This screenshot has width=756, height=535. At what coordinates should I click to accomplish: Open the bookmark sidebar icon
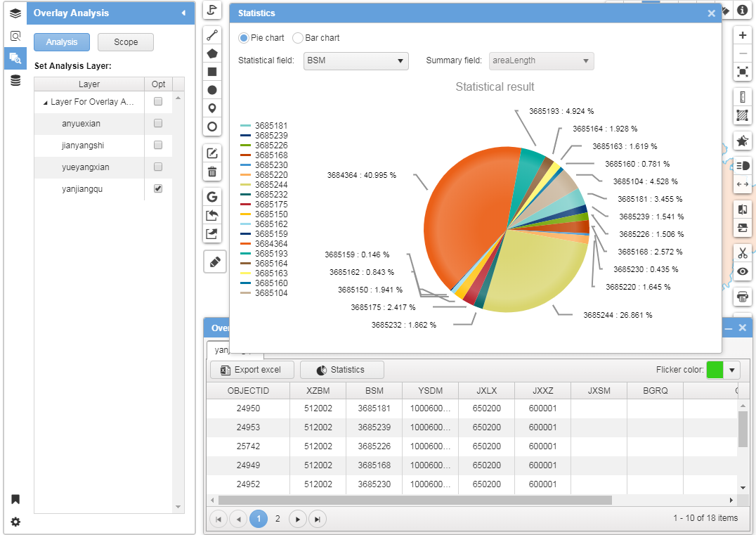pyautogui.click(x=15, y=499)
